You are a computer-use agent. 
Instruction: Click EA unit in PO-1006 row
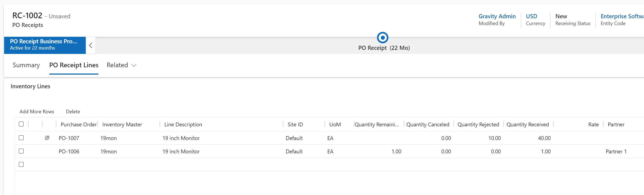pyautogui.click(x=330, y=151)
